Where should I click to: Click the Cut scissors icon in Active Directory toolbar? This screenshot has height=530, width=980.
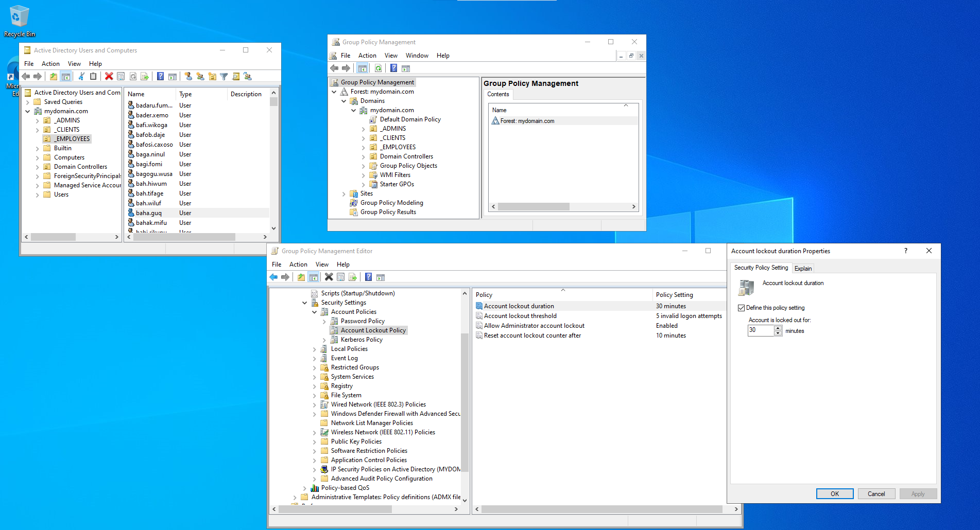point(81,77)
